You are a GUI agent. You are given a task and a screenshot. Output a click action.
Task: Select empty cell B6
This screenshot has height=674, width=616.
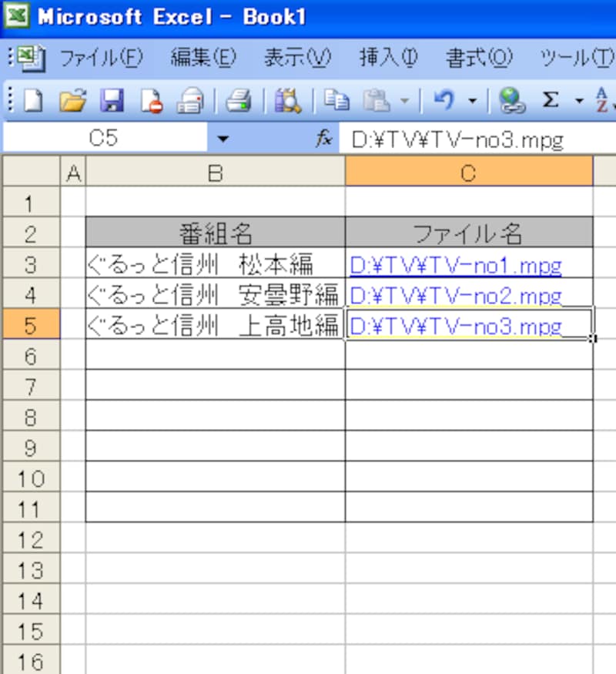pyautogui.click(x=215, y=354)
